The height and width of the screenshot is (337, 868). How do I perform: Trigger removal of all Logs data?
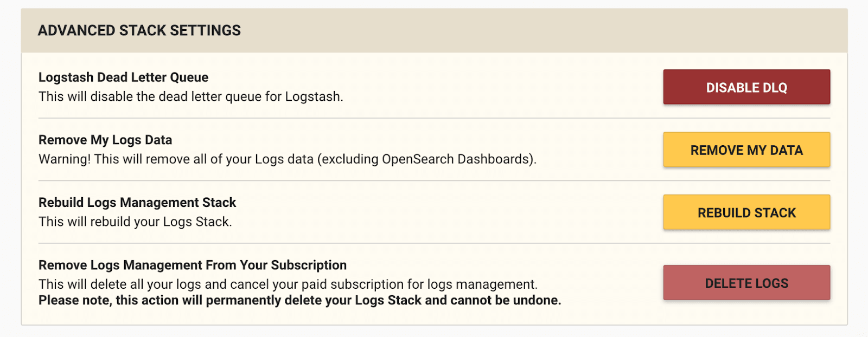tap(745, 150)
